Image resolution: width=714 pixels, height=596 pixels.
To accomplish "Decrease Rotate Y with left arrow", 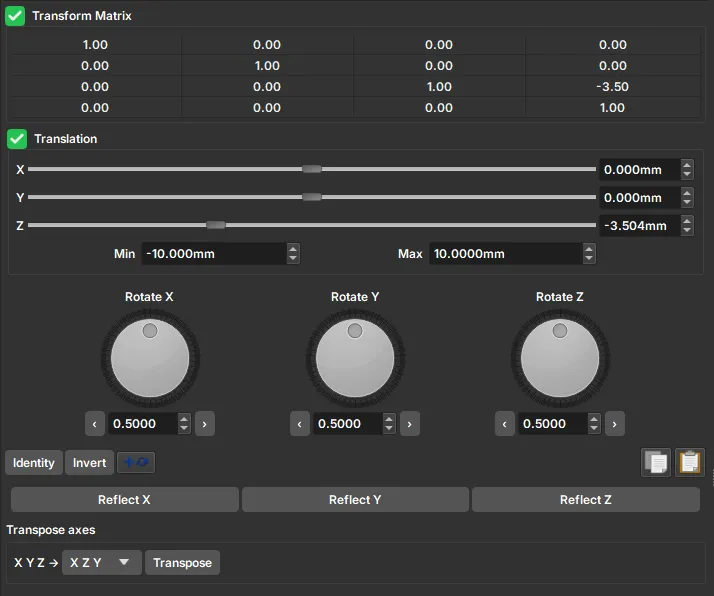I will [300, 424].
